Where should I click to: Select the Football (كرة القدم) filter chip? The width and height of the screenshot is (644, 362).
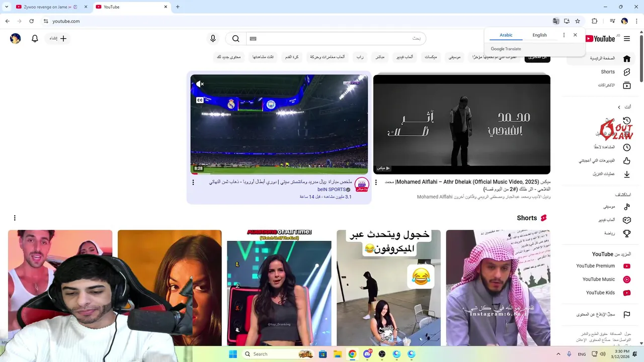coord(292,57)
